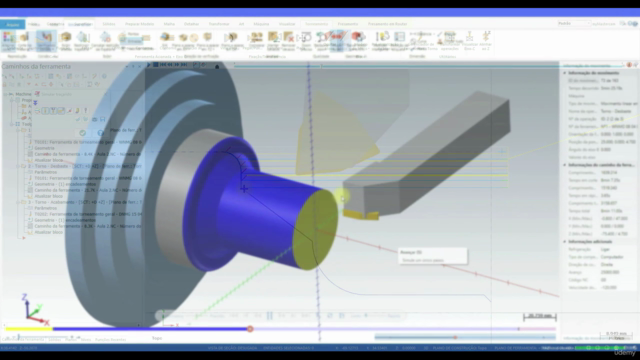Open the Fresamento em Router tab
640x360 pixels.
point(387,24)
